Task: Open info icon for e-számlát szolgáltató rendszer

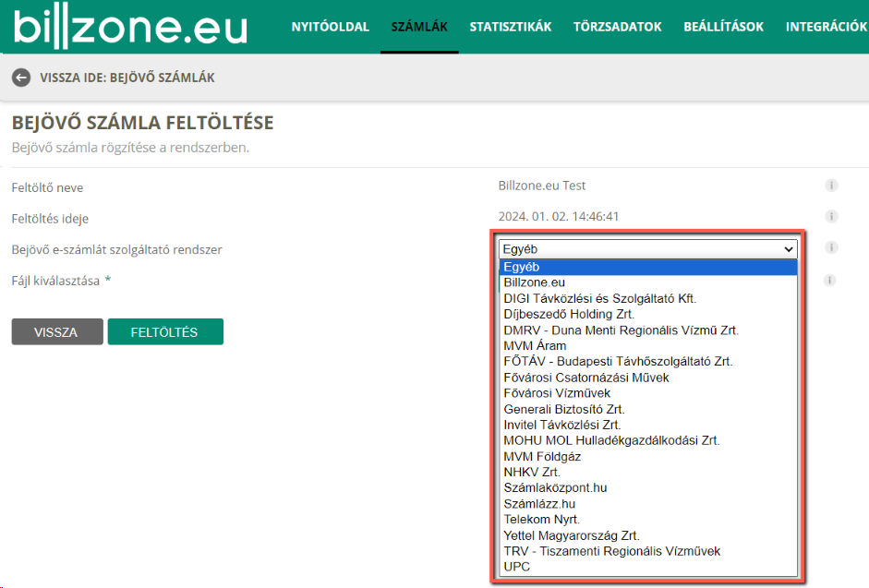Action: pos(831,247)
